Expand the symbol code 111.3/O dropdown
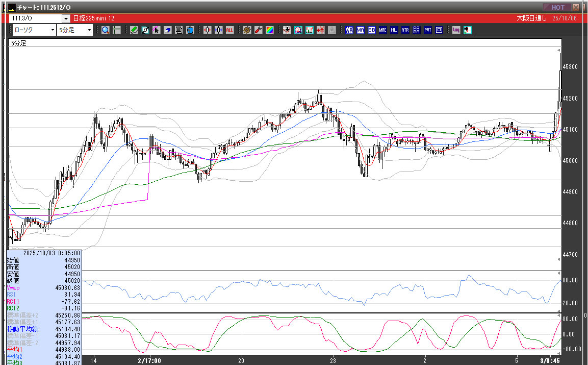 65,18
